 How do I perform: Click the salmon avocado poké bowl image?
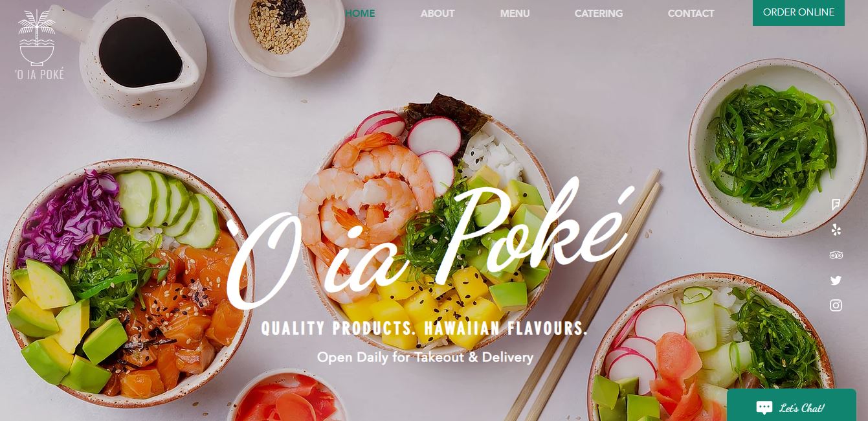coord(128,283)
